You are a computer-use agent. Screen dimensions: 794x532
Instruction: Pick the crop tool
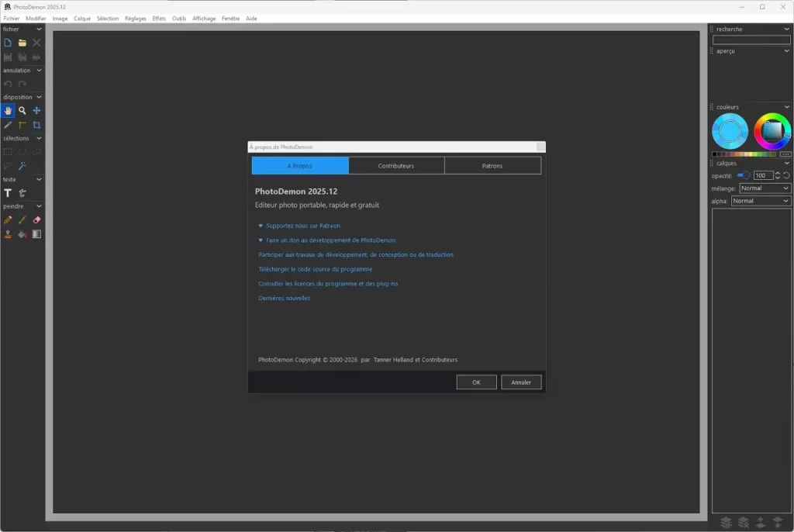pyautogui.click(x=36, y=125)
